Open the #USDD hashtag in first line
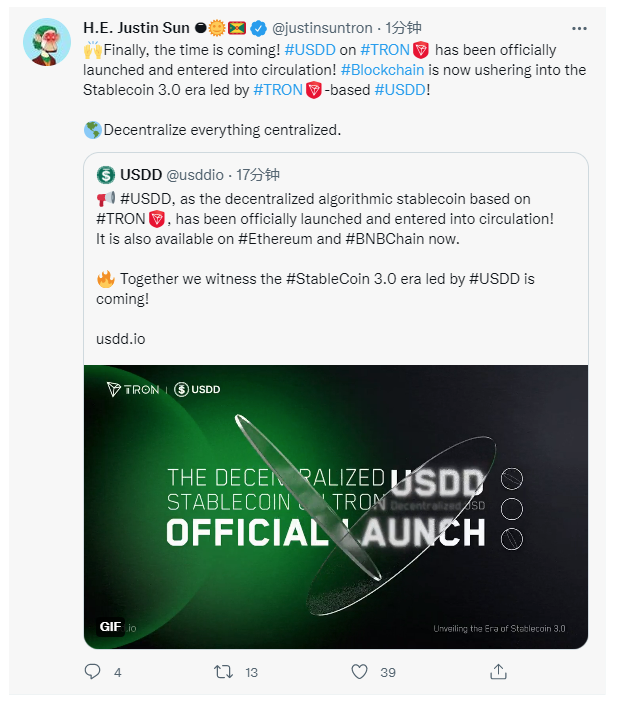Screen dimensions: 617x705 point(309,50)
